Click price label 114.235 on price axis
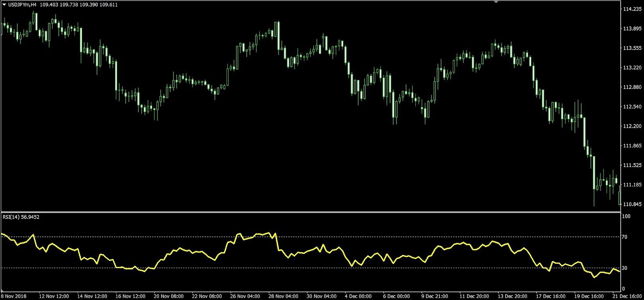644x300 pixels. [x=632, y=9]
